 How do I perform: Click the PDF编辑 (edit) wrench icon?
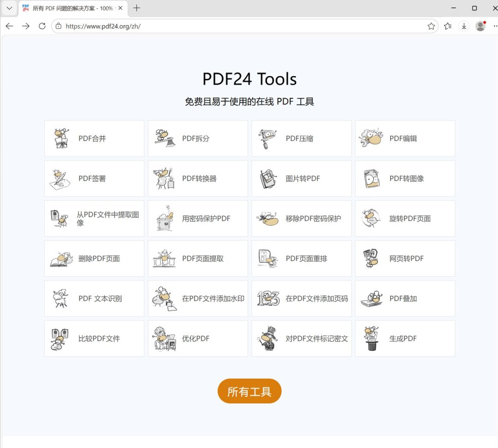371,138
